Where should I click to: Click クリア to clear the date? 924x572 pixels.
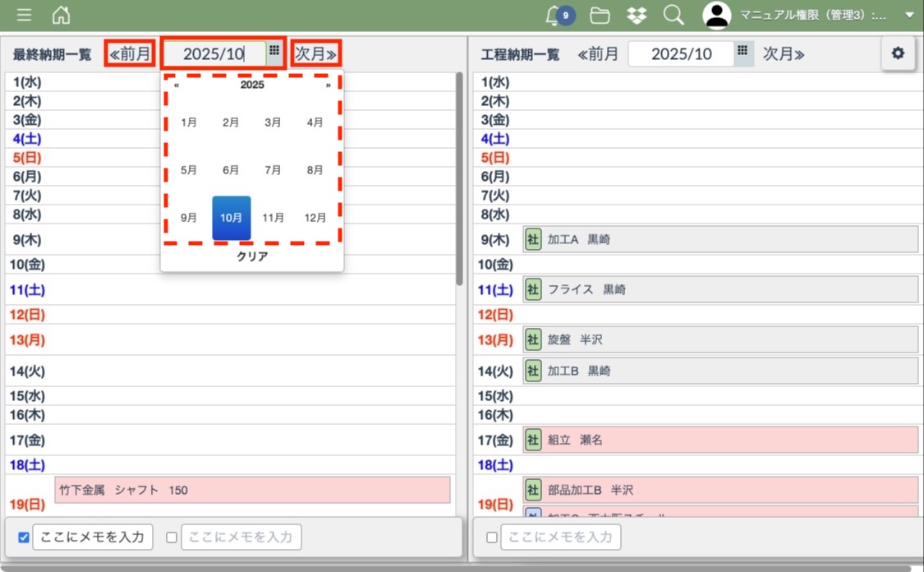pos(252,256)
